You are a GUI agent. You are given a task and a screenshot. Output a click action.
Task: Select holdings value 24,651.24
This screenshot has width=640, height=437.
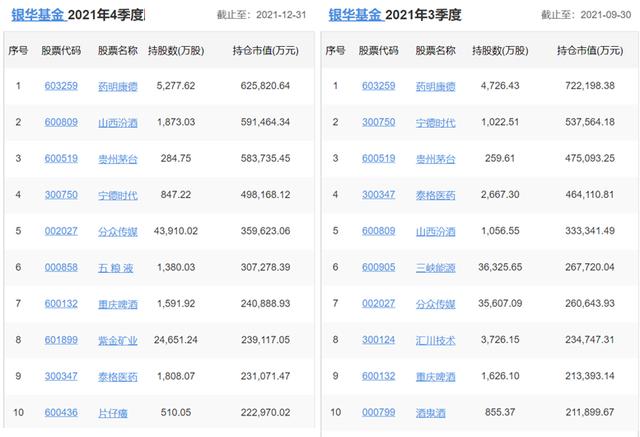pyautogui.click(x=176, y=340)
